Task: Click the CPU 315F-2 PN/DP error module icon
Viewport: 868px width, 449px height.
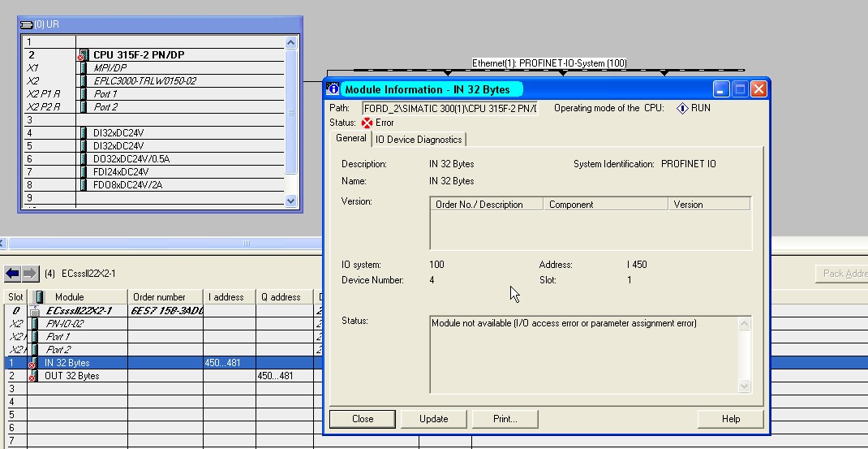Action: point(83,55)
